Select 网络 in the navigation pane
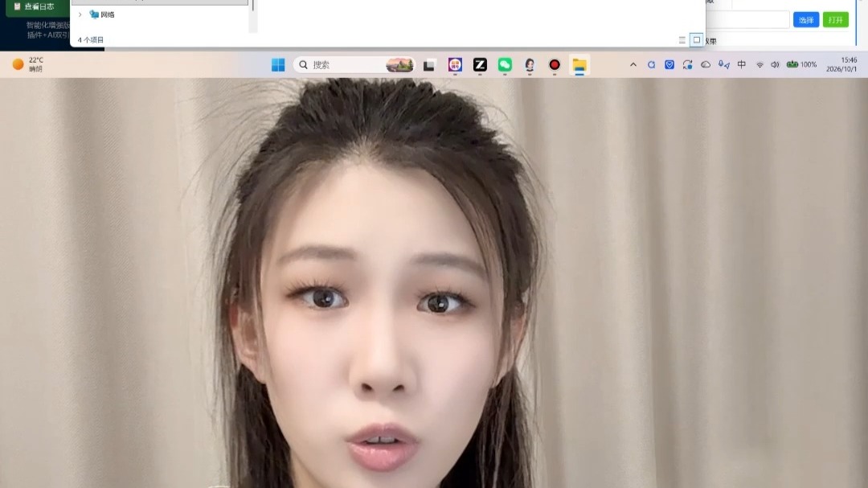The height and width of the screenshot is (488, 868). click(108, 15)
